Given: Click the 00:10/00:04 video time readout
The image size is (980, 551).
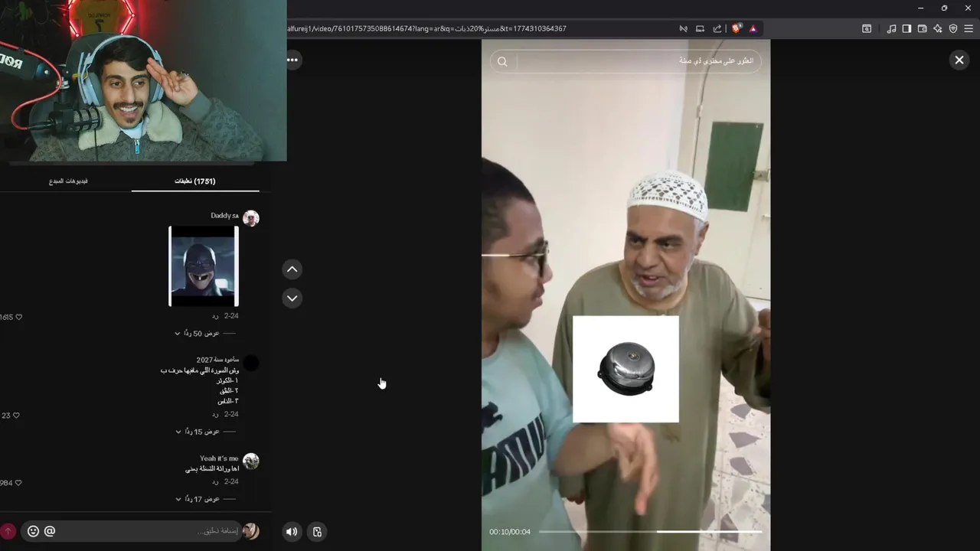Looking at the screenshot, I should pyautogui.click(x=510, y=532).
